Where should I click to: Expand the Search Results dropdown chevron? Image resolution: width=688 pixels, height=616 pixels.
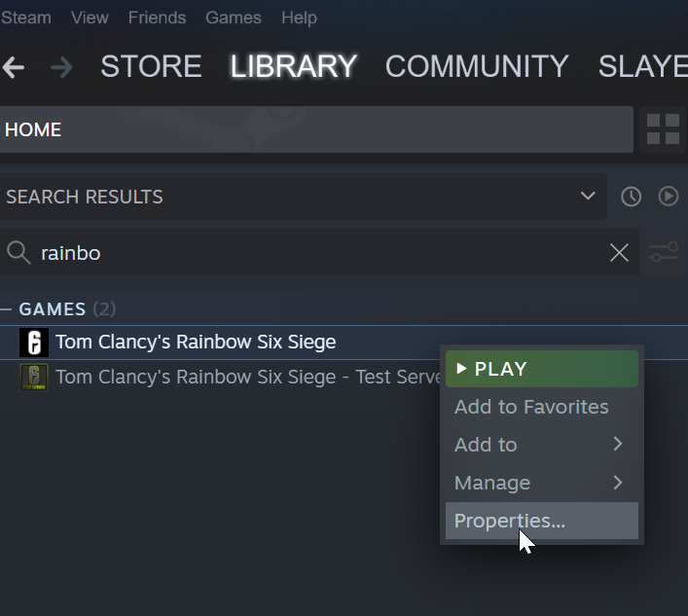pos(588,196)
